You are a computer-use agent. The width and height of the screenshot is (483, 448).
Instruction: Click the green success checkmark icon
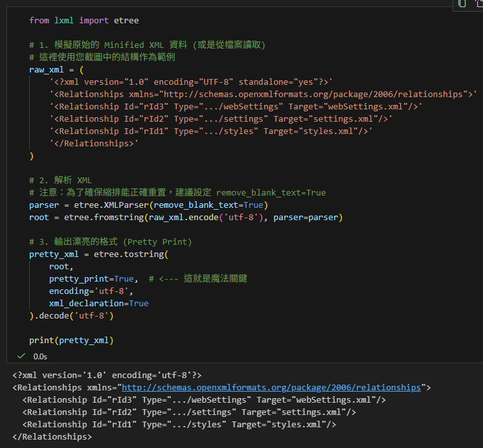tap(21, 356)
